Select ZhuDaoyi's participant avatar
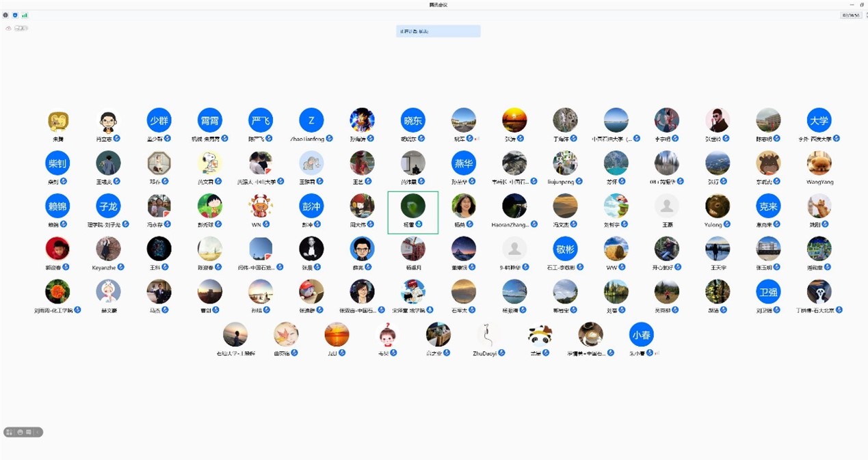The height and width of the screenshot is (460, 868). pos(488,335)
